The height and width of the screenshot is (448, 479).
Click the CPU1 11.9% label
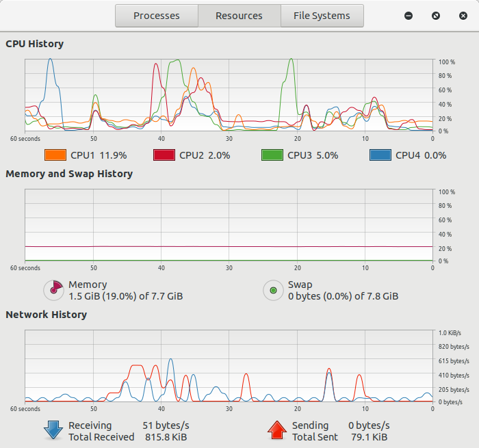99,155
